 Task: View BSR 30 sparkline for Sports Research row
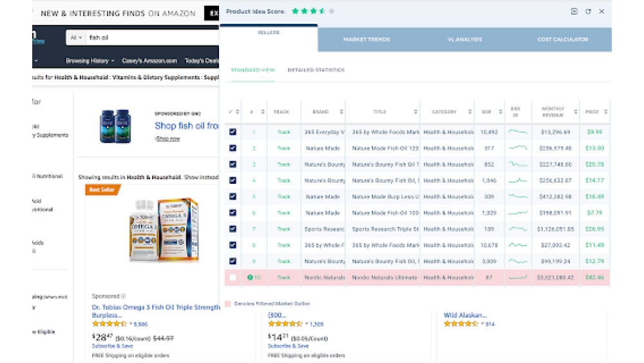[518, 229]
